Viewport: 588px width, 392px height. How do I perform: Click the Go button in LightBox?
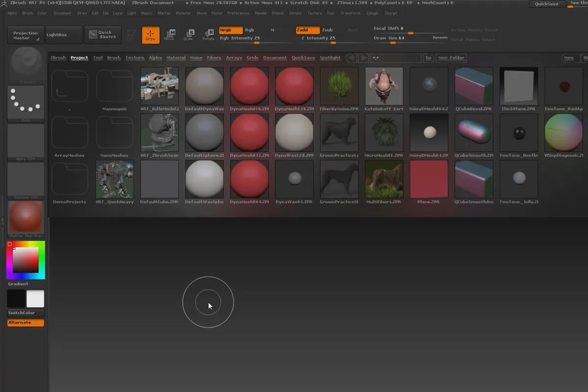coord(428,58)
